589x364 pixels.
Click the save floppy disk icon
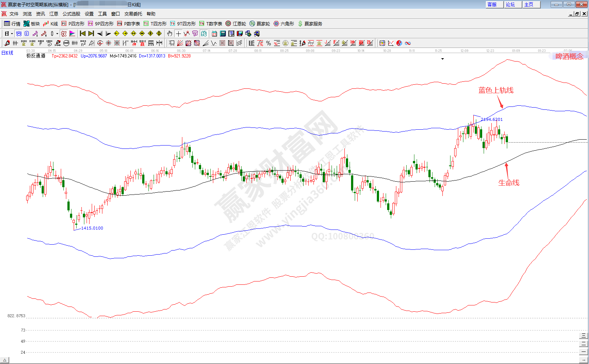[240, 34]
